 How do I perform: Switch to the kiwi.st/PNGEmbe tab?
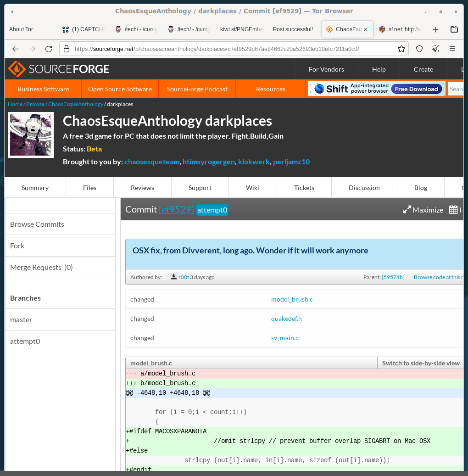pos(242,29)
